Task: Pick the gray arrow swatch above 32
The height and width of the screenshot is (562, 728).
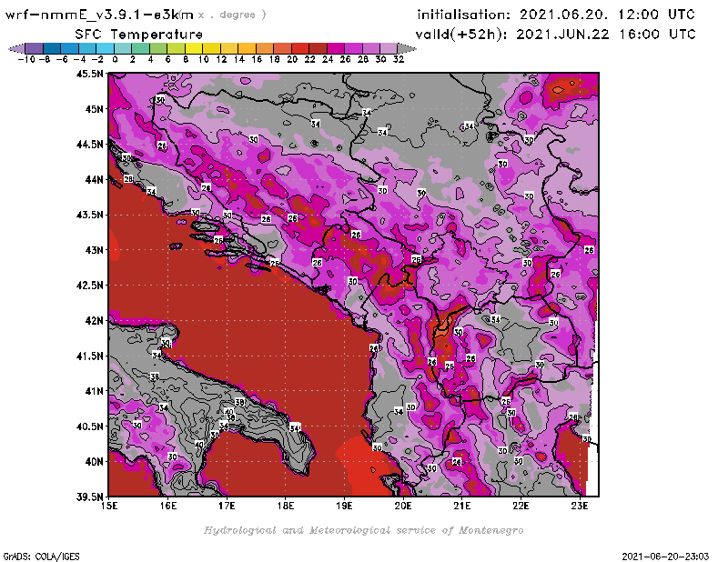Action: 407,48
